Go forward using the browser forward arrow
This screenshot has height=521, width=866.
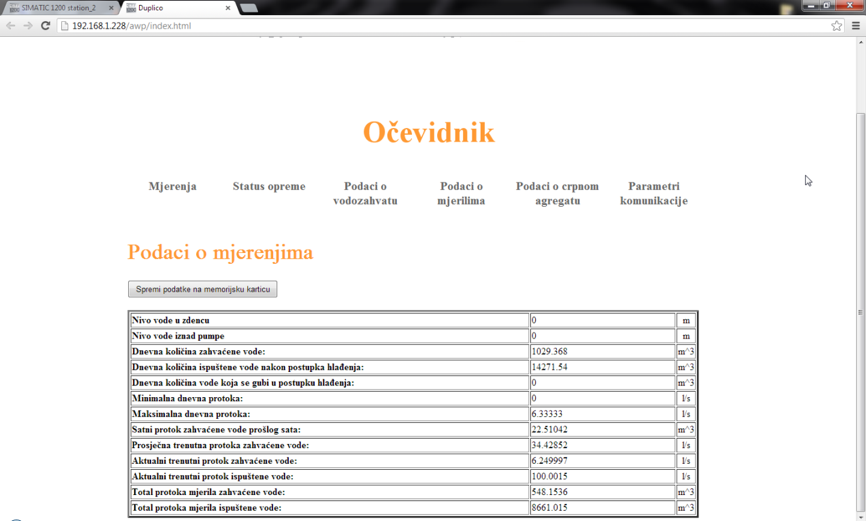click(x=28, y=25)
